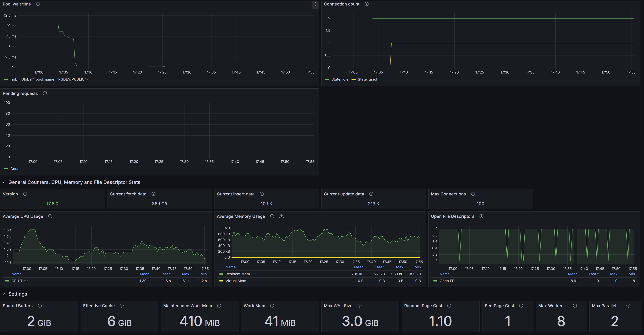
Task: Click the Max Connections info icon
Action: 473,194
